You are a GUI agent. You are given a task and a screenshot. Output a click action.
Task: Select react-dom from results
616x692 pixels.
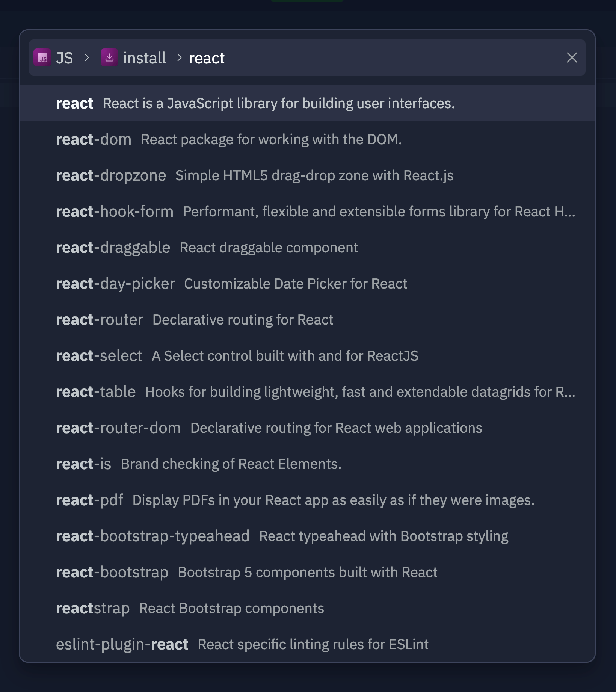pyautogui.click(x=307, y=139)
